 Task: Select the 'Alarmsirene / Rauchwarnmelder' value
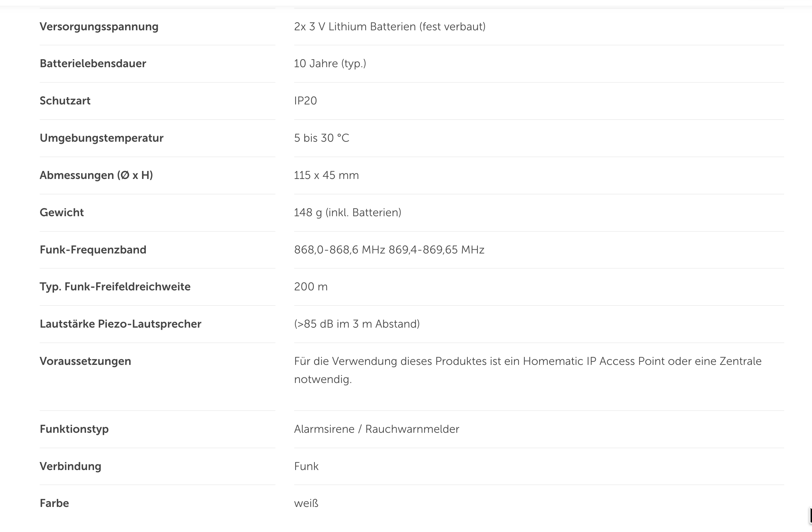(x=377, y=429)
